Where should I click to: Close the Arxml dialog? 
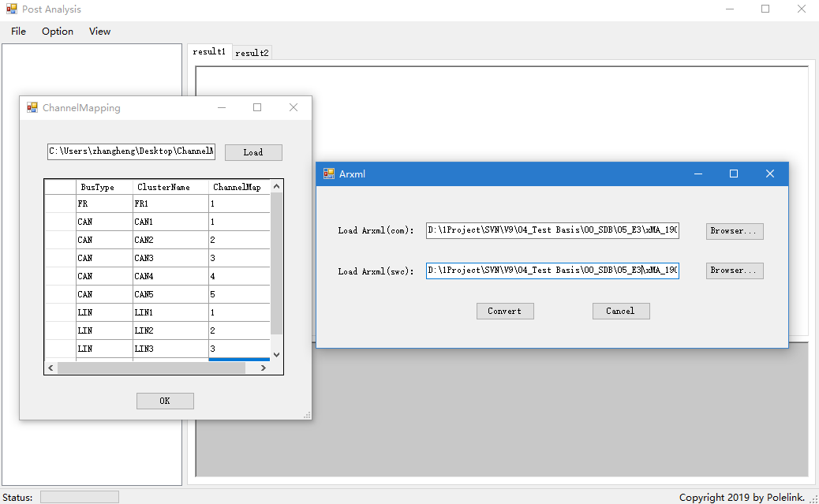click(x=770, y=174)
